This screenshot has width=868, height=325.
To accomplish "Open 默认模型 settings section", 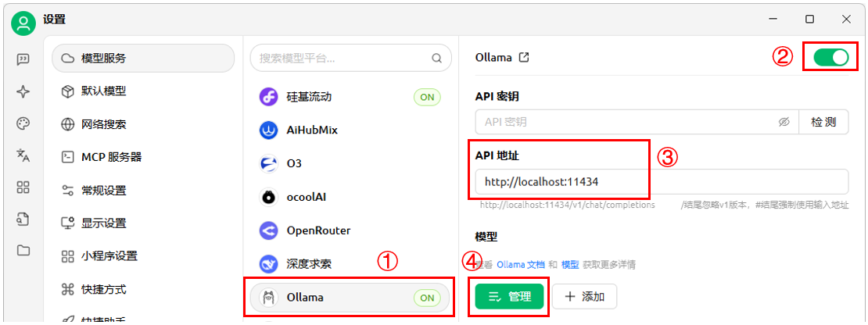I will 143,91.
